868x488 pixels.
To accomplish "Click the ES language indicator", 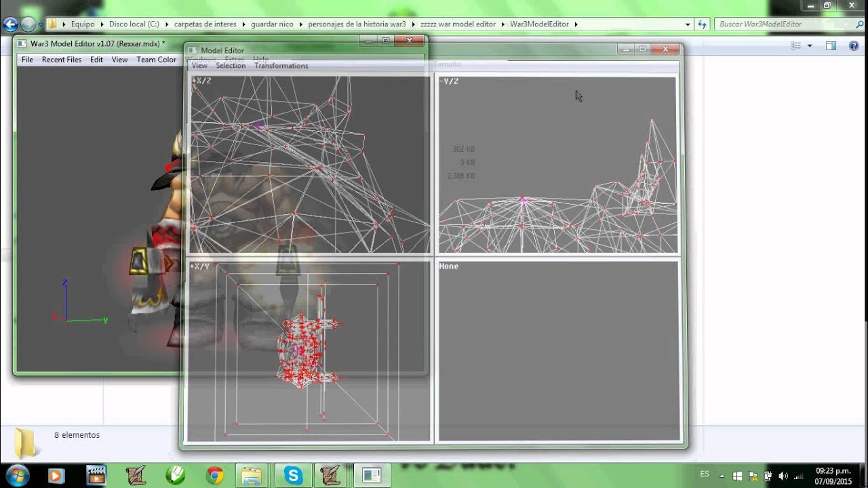I will tap(705, 474).
